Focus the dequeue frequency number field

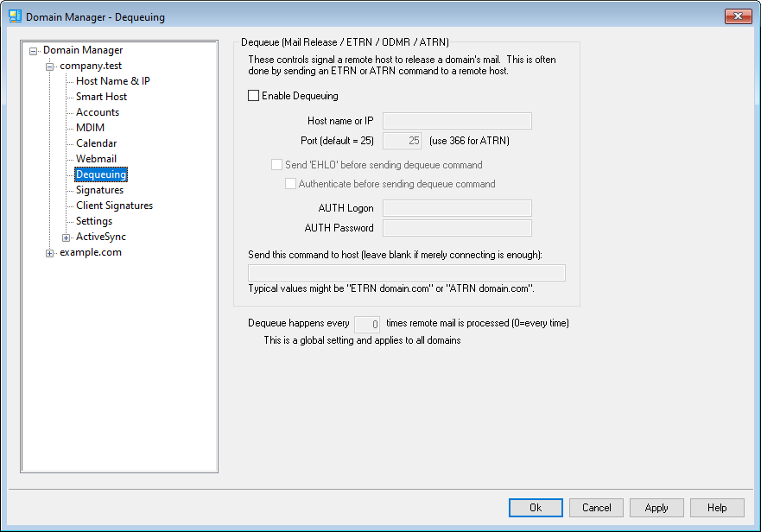(x=367, y=324)
